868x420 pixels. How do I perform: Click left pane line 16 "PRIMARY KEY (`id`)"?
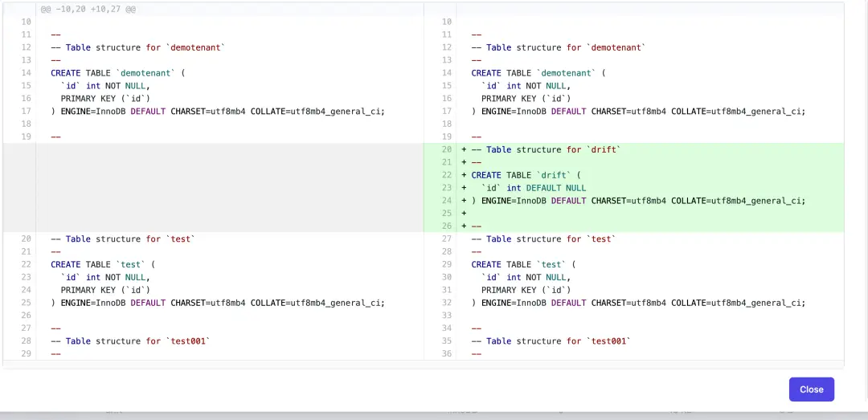click(x=105, y=99)
